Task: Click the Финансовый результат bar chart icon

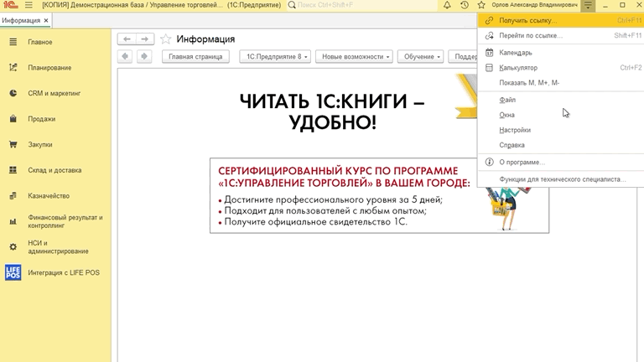Action: coord(13,221)
